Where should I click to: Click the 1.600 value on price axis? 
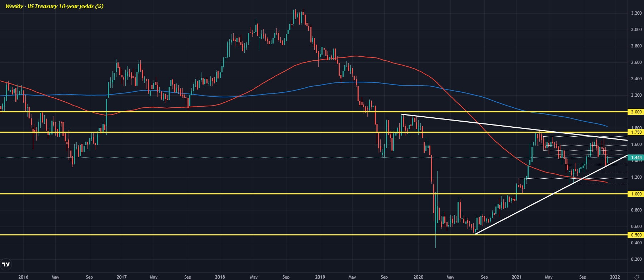point(636,144)
